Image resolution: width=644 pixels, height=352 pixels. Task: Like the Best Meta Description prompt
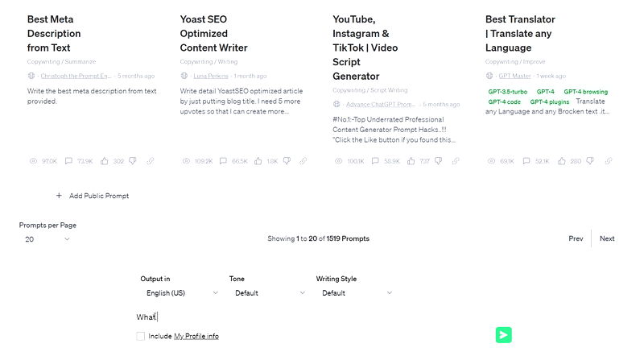pos(105,161)
